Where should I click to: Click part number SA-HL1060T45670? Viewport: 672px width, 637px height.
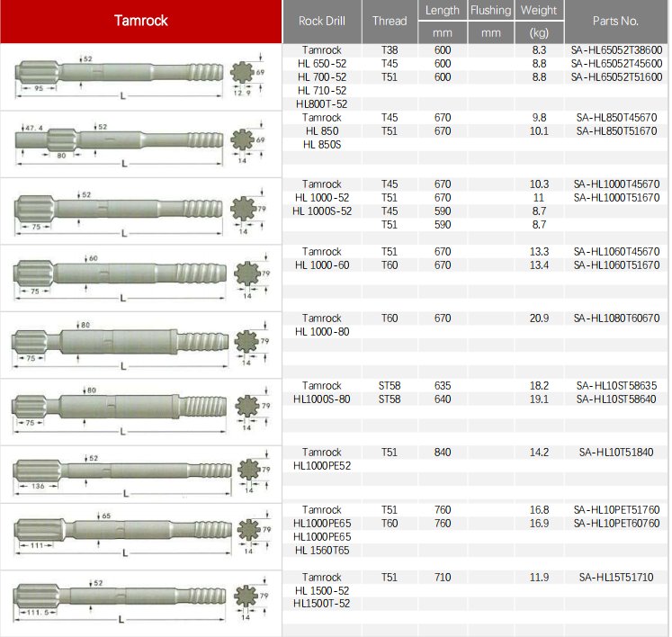[616, 252]
